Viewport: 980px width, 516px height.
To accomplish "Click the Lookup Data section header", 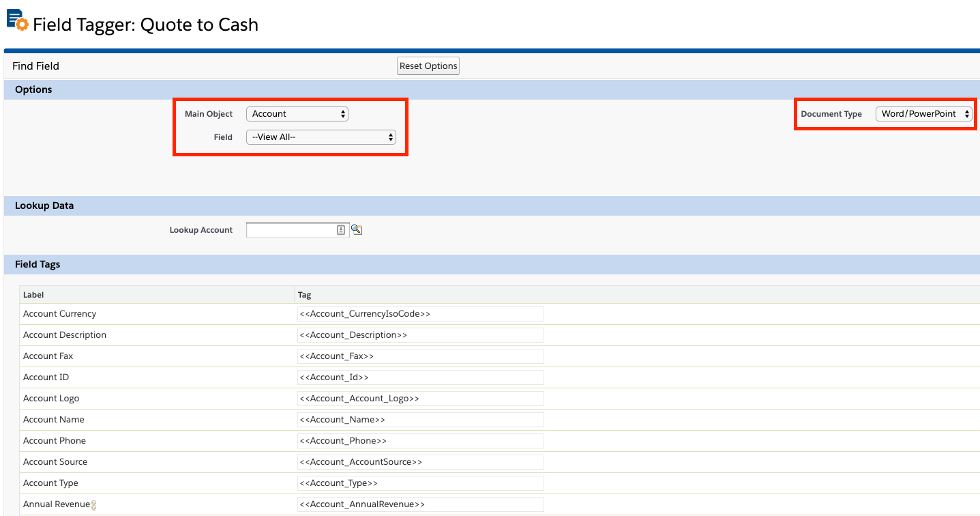I will tap(44, 206).
